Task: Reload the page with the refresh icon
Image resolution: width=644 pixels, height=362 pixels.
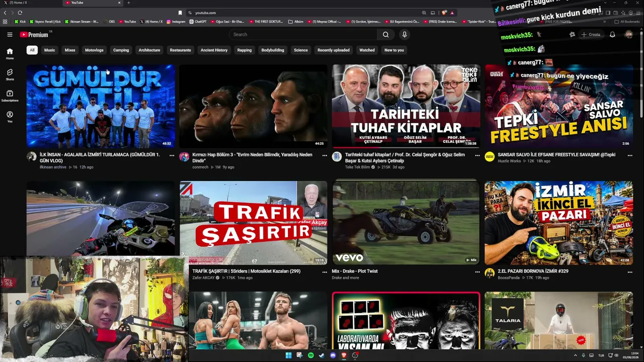Action: pyautogui.click(x=20, y=13)
